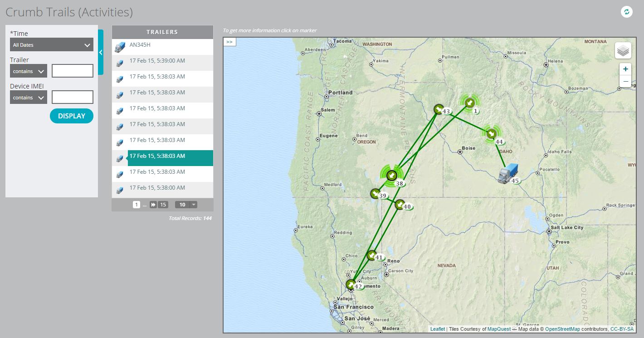Image resolution: width=644 pixels, height=338 pixels.
Task: Click the DISPLAY button
Action: [x=71, y=116]
